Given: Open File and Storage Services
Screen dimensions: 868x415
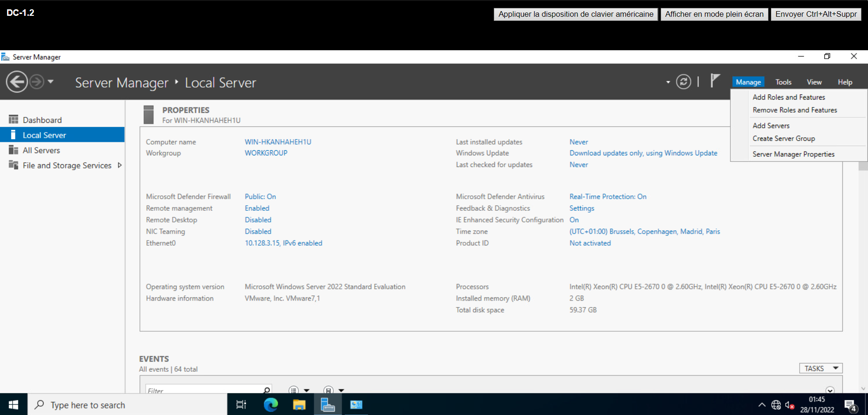Looking at the screenshot, I should (x=67, y=166).
